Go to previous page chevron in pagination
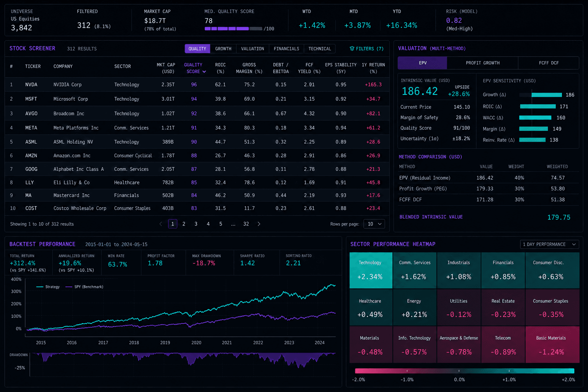 161,224
